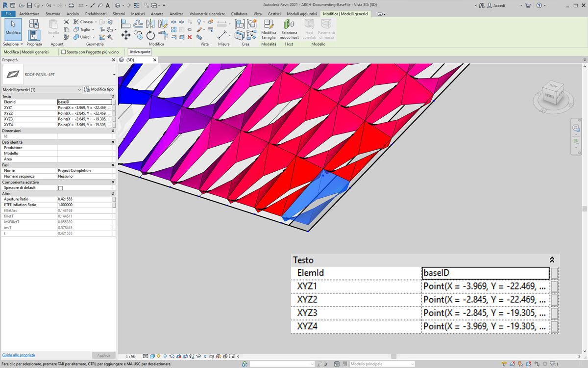Viewport: 588px width, 368px height.
Task: Click the ElemId value field 'baseID'
Action: 84,102
